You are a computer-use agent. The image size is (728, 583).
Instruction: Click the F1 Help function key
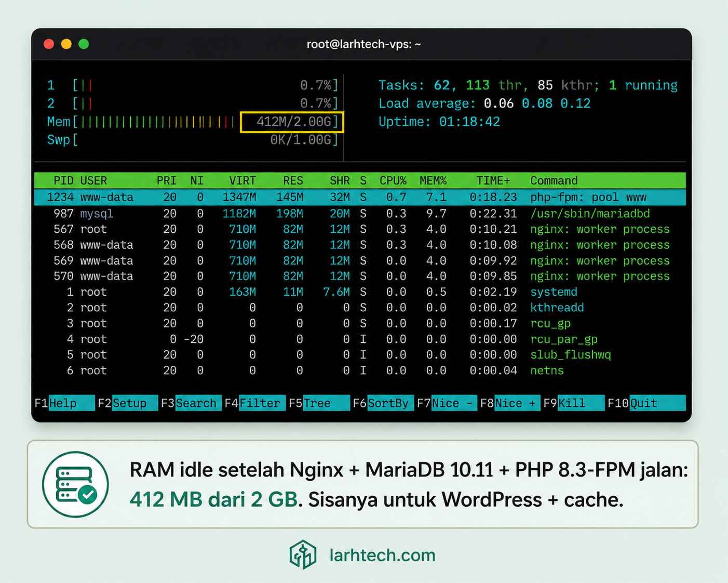click(64, 403)
